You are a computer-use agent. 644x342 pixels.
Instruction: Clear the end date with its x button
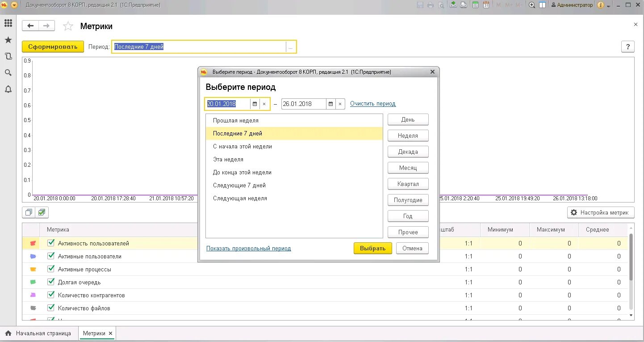coord(340,104)
